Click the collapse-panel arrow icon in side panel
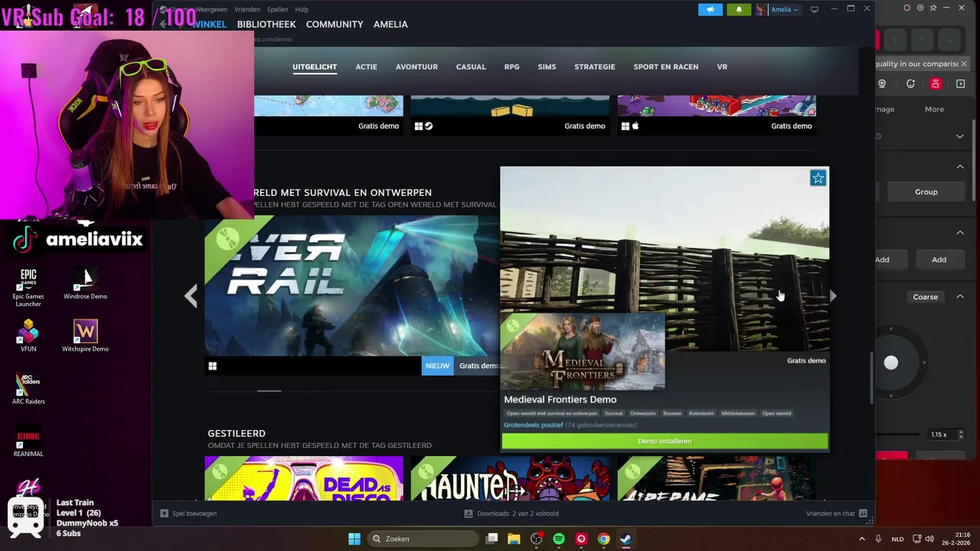 coord(961,84)
